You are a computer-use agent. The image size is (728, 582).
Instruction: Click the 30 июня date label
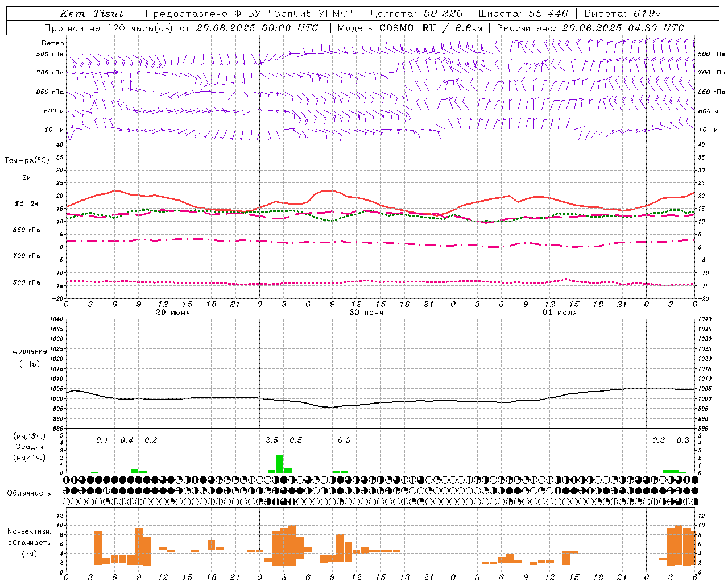pos(366,313)
